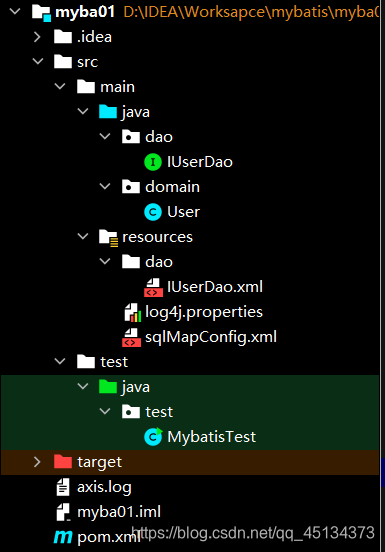Select the MybatisTest class label

click(212, 437)
